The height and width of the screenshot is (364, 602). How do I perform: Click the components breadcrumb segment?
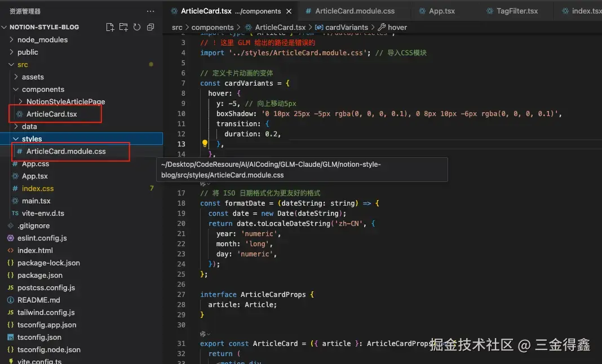213,27
